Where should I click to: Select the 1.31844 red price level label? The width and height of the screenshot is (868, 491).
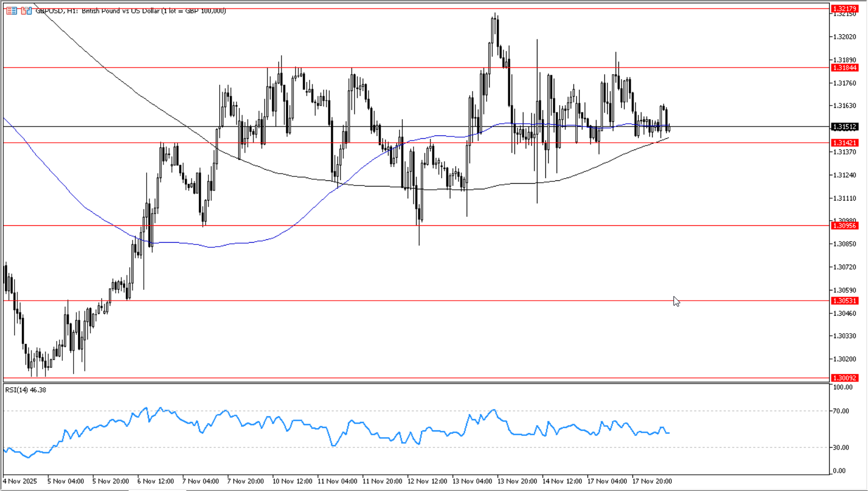click(x=844, y=68)
